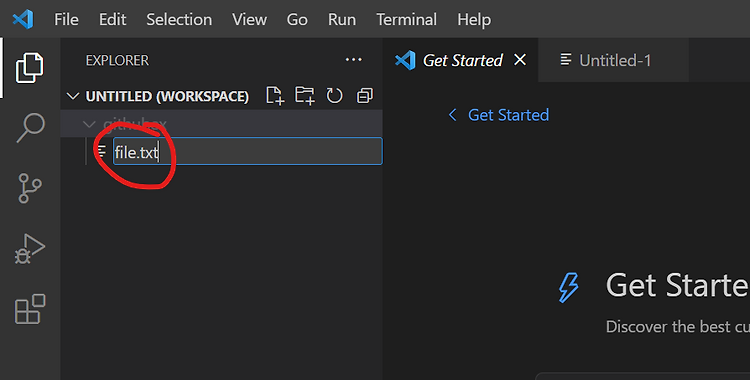
Task: Click the file.txt name input field
Action: point(247,151)
